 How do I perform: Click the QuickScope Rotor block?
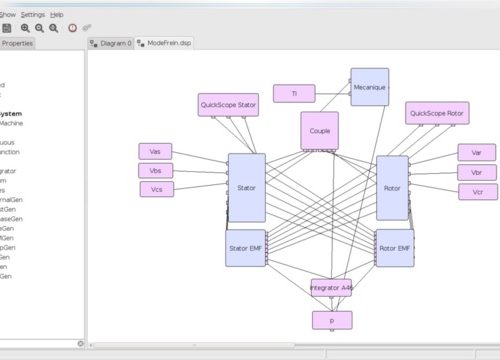(x=437, y=113)
